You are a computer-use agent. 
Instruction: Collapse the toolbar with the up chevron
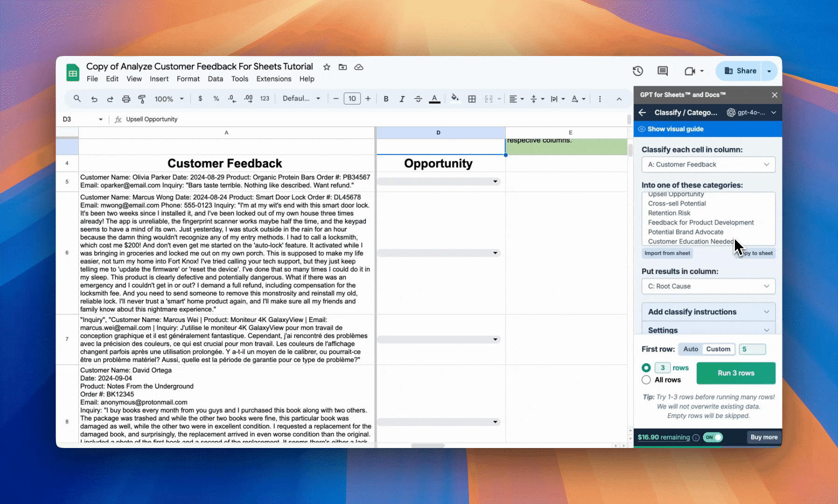[x=619, y=99]
